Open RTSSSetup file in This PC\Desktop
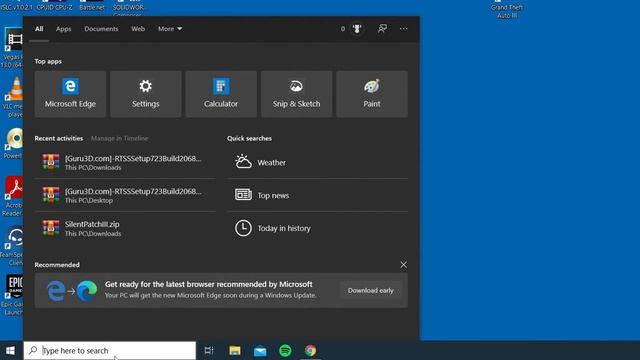The height and width of the screenshot is (360, 640). [x=125, y=195]
